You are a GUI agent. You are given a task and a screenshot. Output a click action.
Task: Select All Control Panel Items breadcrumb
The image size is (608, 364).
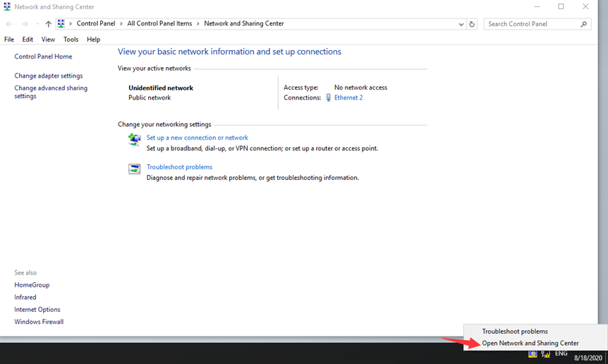tap(159, 24)
